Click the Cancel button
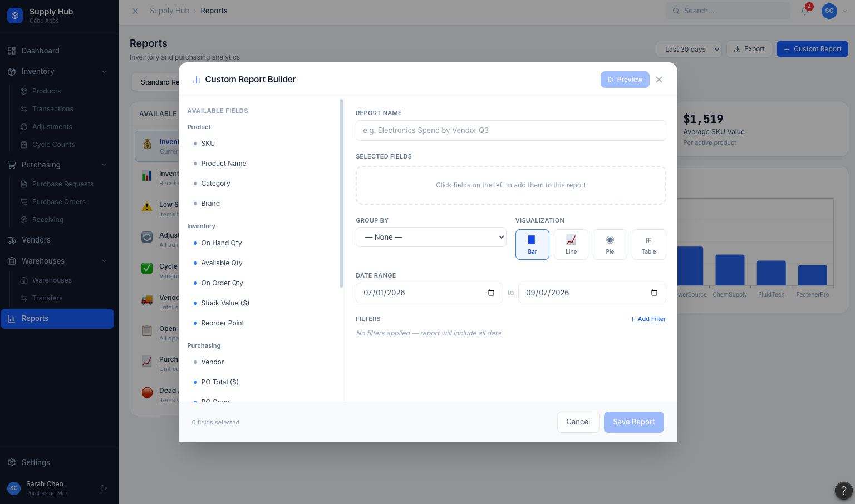 (x=578, y=422)
